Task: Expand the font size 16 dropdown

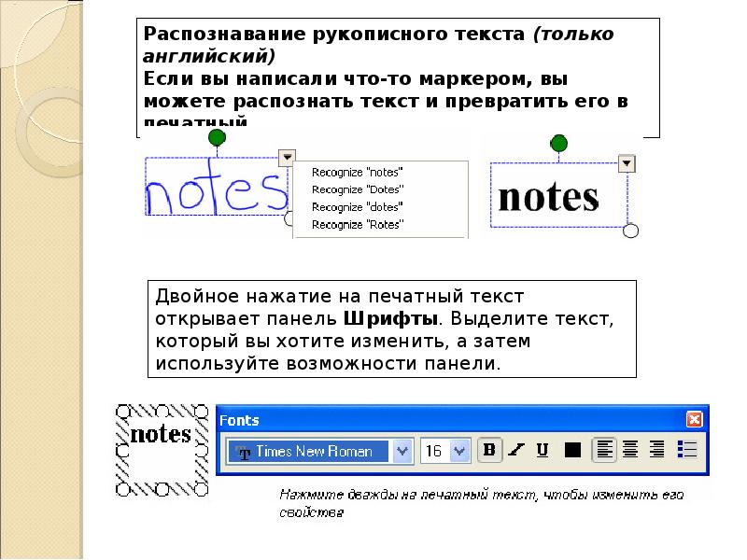Action: tap(458, 452)
